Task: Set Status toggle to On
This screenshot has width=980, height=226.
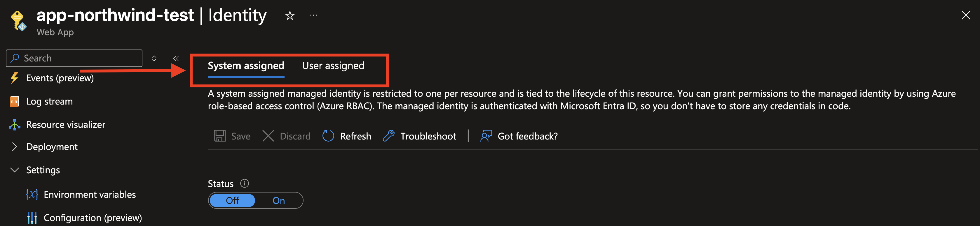Action: tap(278, 200)
